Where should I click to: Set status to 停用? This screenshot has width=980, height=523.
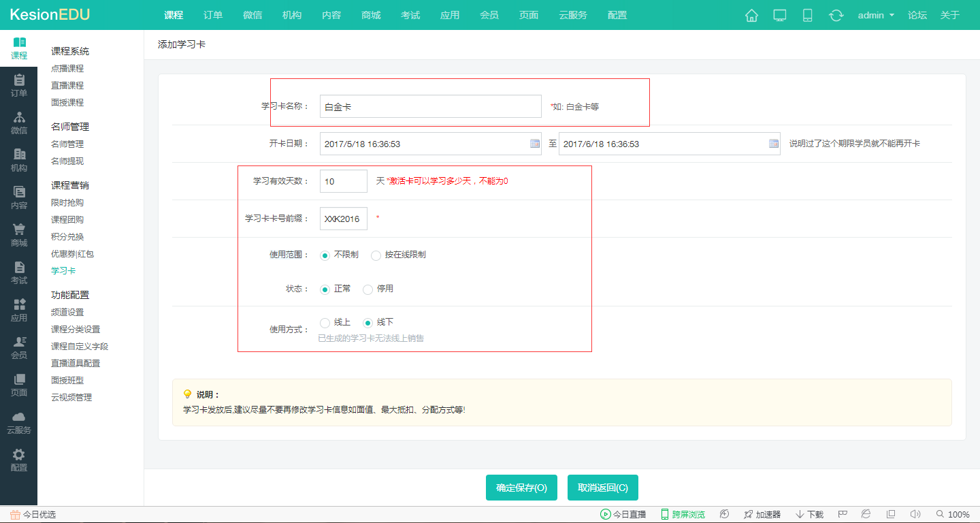click(367, 289)
